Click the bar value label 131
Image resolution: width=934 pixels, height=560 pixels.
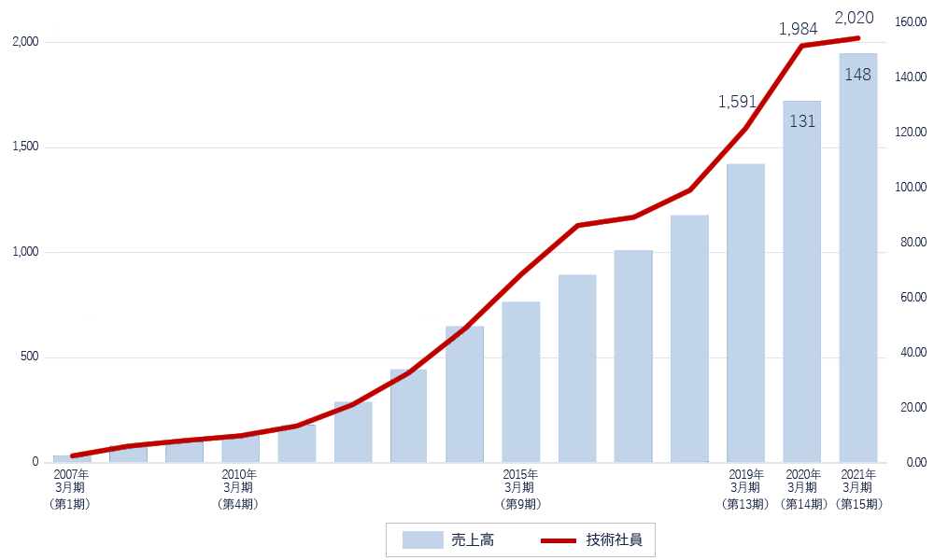[x=802, y=121]
